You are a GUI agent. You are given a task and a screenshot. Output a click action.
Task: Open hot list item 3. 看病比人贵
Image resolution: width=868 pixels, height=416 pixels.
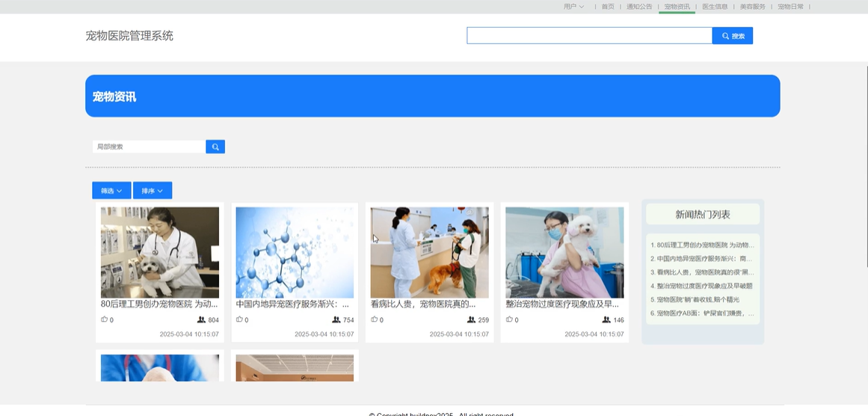703,272
